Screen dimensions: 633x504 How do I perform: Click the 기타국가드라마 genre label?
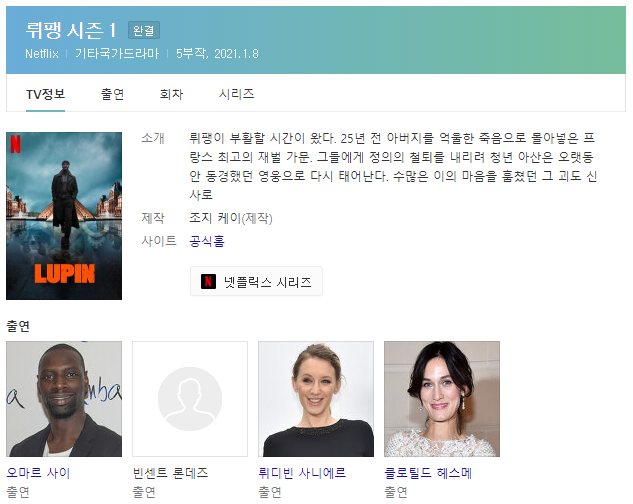(x=117, y=54)
